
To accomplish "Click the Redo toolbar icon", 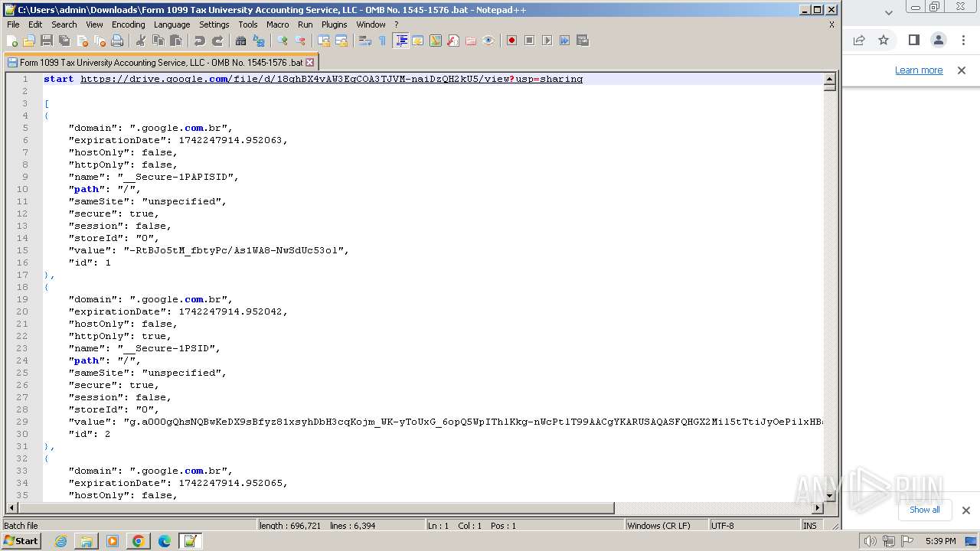I will pos(217,41).
